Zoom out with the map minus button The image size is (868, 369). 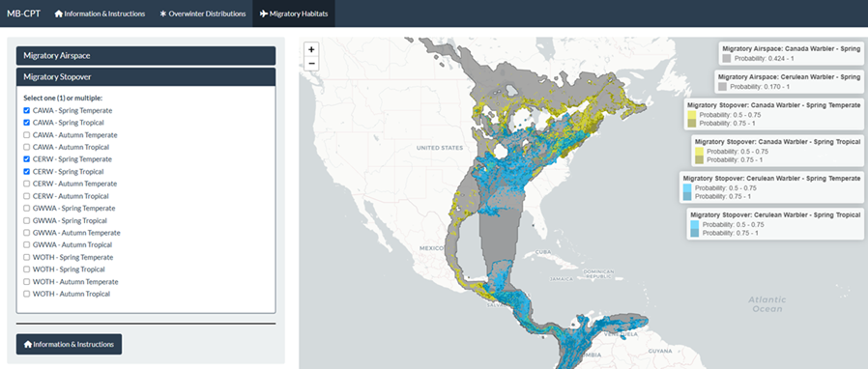click(311, 64)
